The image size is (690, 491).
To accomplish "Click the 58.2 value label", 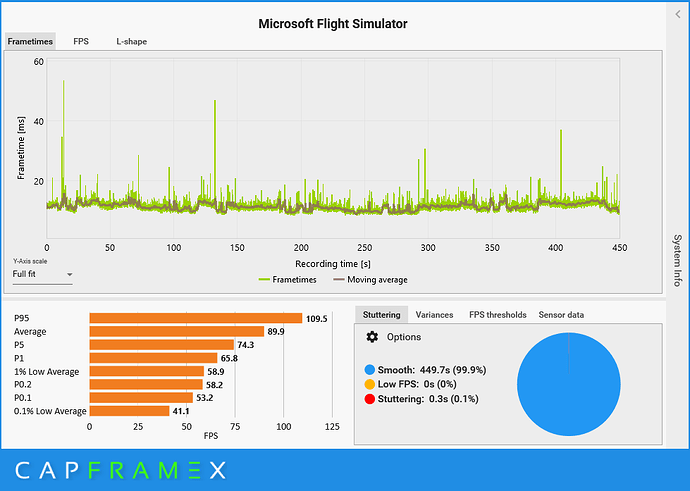I will pos(214,385).
